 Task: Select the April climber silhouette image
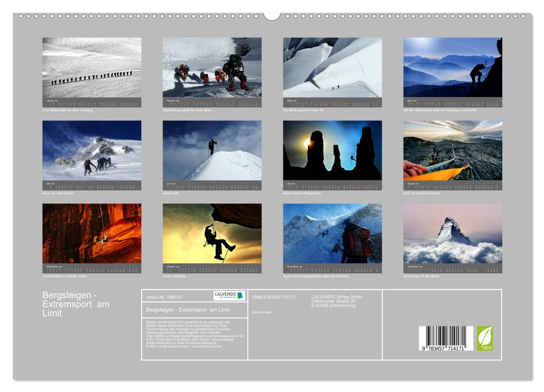click(x=454, y=67)
